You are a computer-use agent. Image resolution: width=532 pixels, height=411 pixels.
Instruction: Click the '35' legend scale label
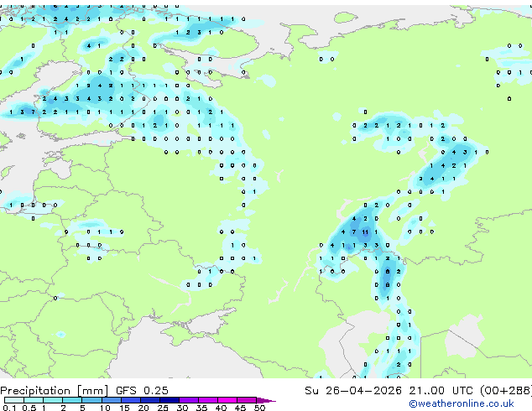201,408
